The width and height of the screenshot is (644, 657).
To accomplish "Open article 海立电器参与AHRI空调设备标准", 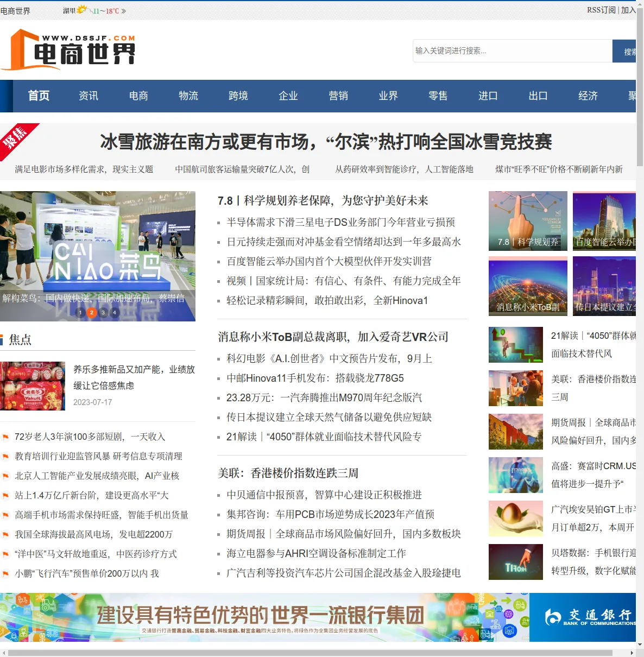I will coord(316,553).
